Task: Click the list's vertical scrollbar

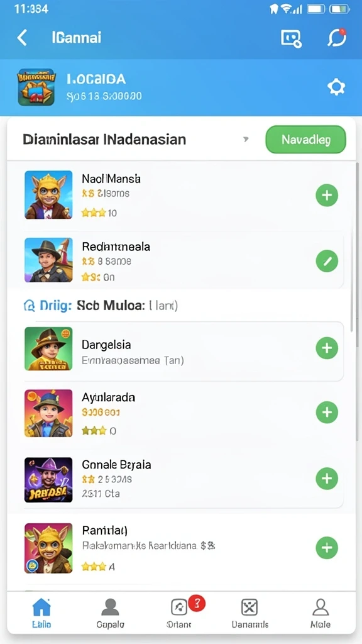Action: pos(352,247)
